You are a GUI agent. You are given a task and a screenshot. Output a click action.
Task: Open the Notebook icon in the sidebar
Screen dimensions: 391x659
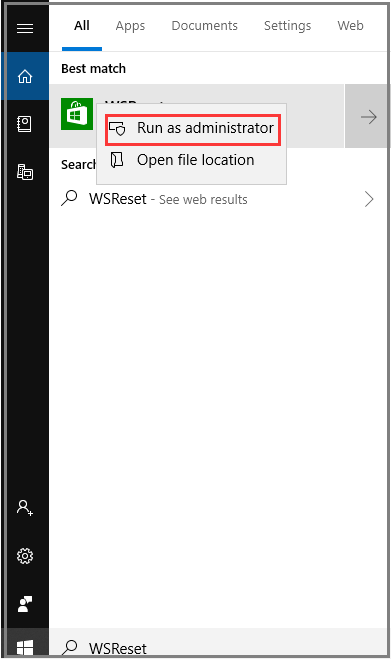[x=25, y=124]
